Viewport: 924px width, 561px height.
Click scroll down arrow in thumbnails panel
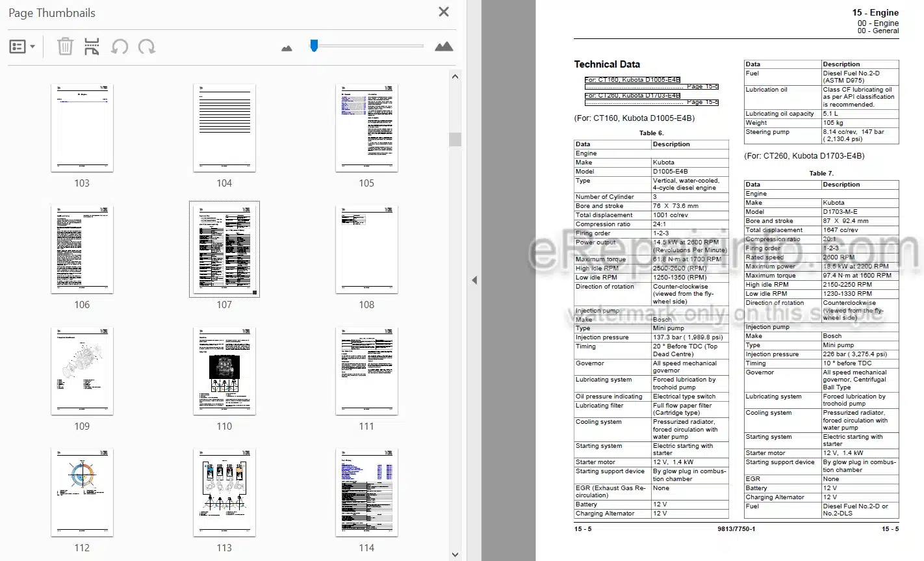tap(455, 554)
